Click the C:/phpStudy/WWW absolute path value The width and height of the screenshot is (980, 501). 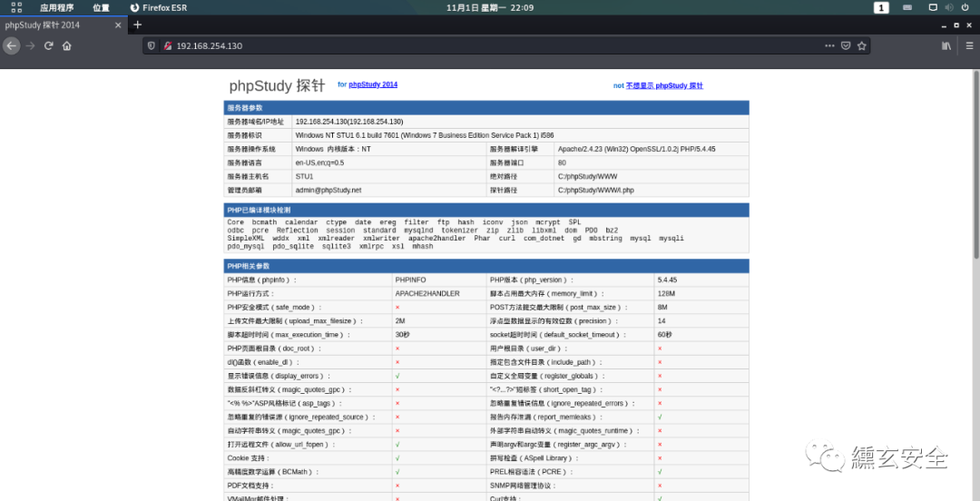(587, 176)
